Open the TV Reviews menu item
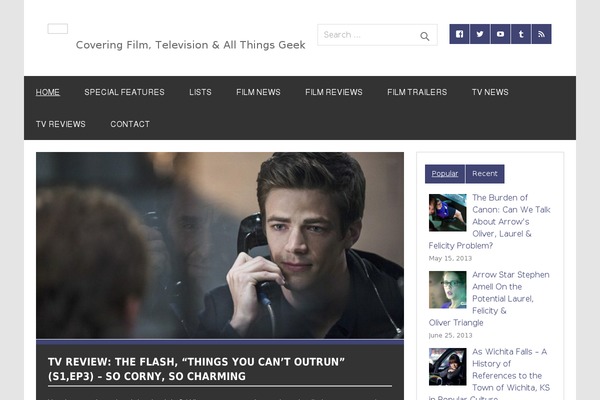Image resolution: width=600 pixels, height=400 pixels. pyautogui.click(x=61, y=124)
